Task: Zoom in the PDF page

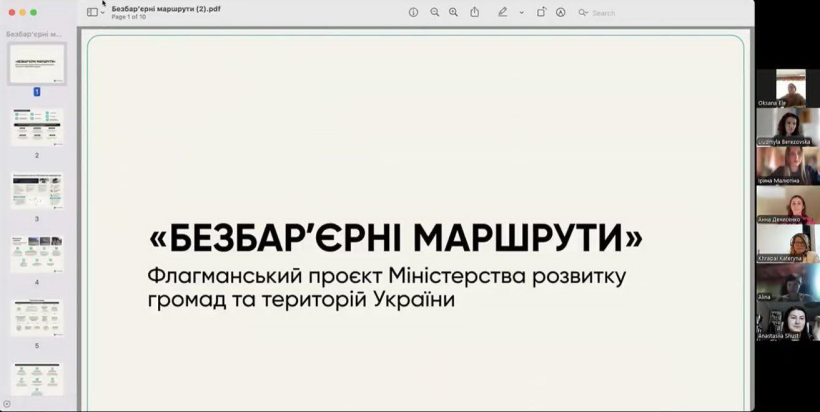Action: (453, 12)
